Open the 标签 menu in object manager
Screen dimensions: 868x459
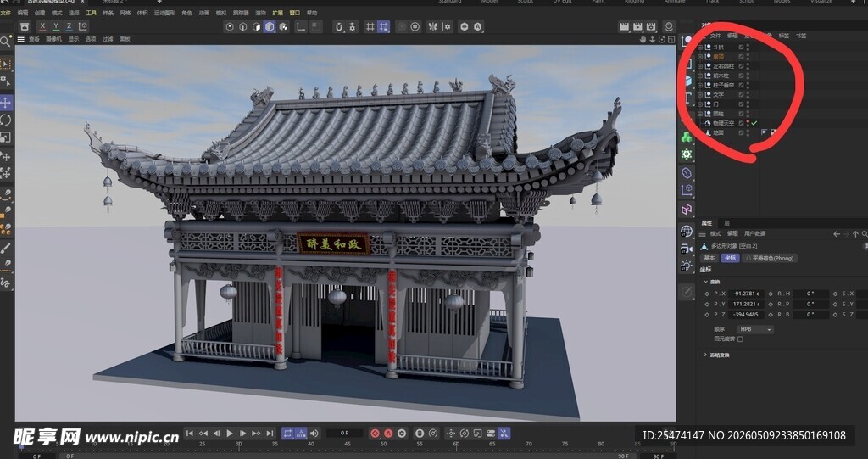tap(784, 36)
